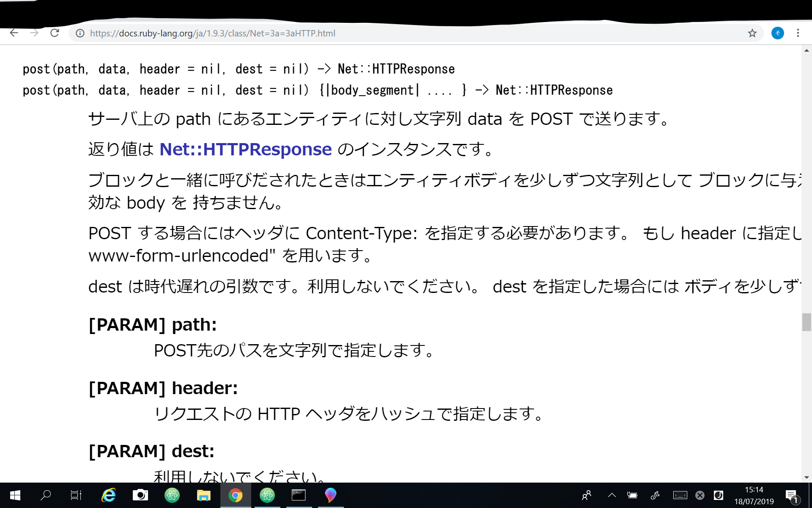This screenshot has height=508, width=812.
Task: Open the clock showing 15:14
Action: point(754,495)
